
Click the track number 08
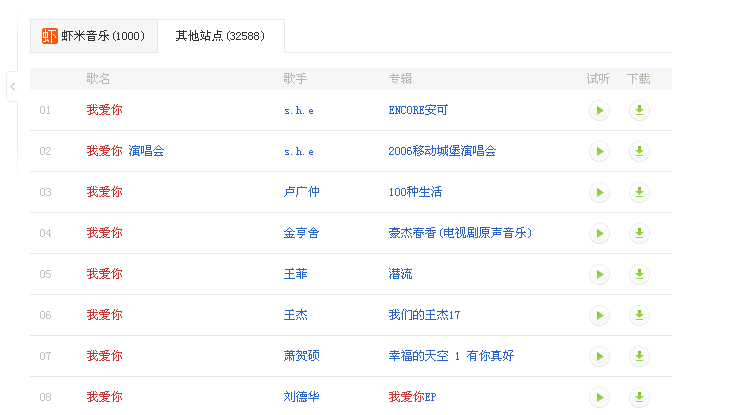click(45, 398)
